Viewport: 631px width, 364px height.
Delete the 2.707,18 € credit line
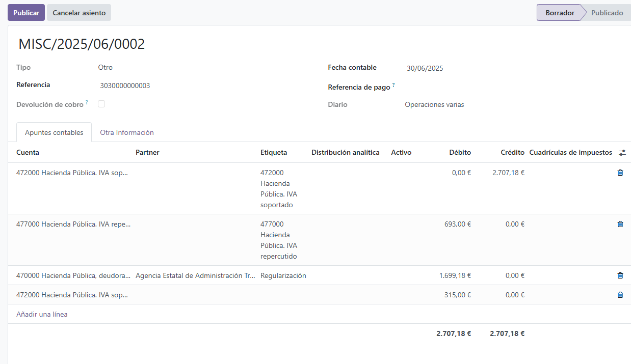click(x=620, y=173)
